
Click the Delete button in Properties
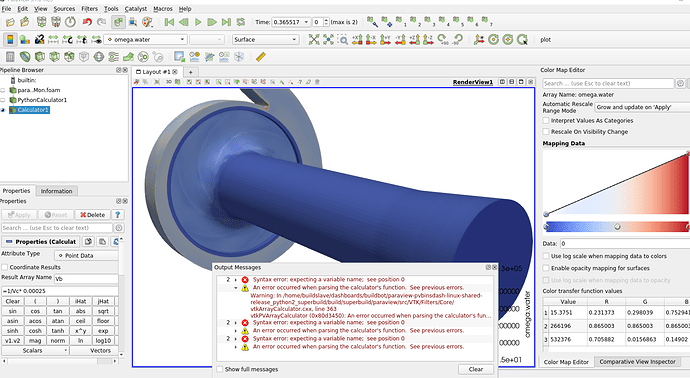point(92,215)
